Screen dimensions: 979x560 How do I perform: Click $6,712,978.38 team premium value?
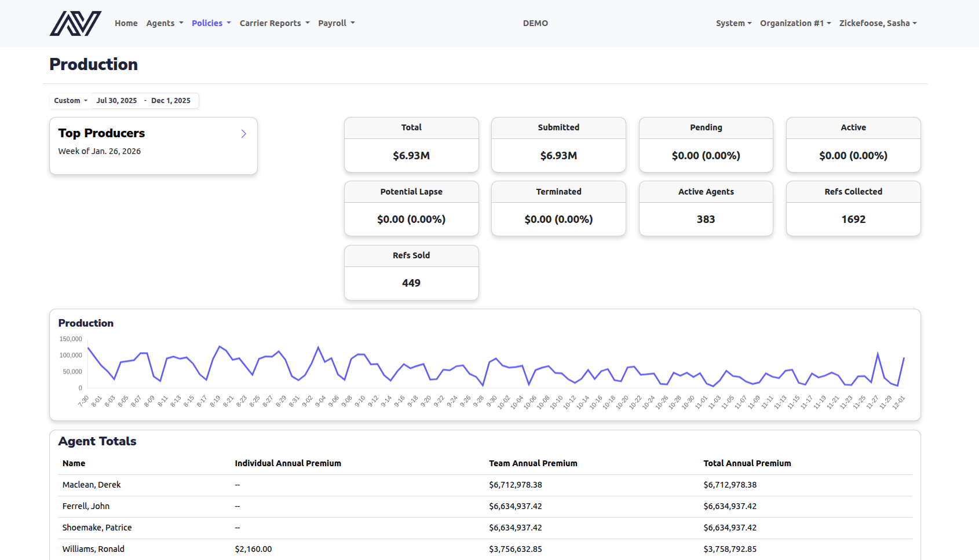(x=516, y=485)
